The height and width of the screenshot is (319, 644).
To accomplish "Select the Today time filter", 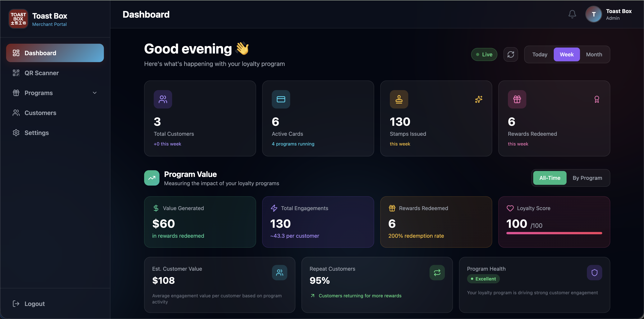I will [x=540, y=54].
